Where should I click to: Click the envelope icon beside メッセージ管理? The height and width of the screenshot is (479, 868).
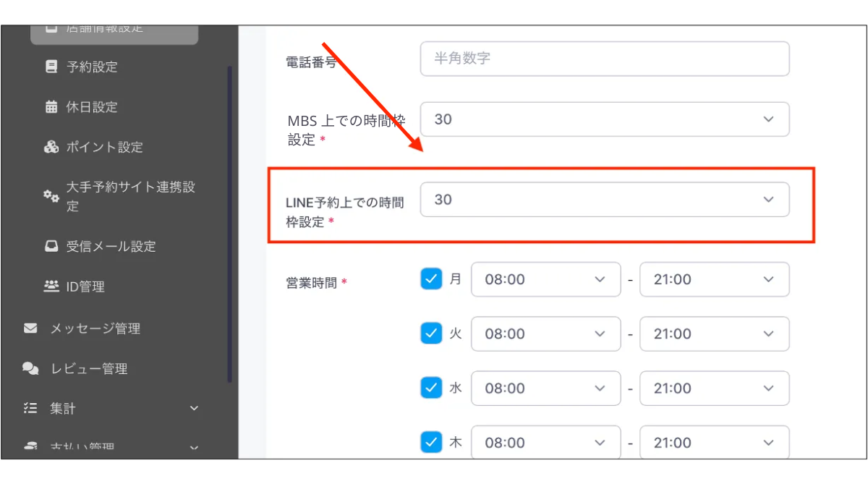30,328
